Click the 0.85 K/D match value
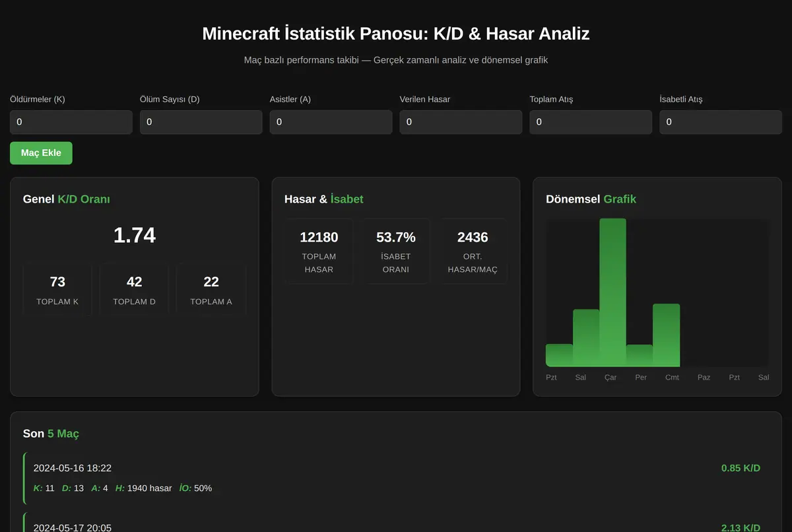Viewport: 792px width, 532px height. 741,468
